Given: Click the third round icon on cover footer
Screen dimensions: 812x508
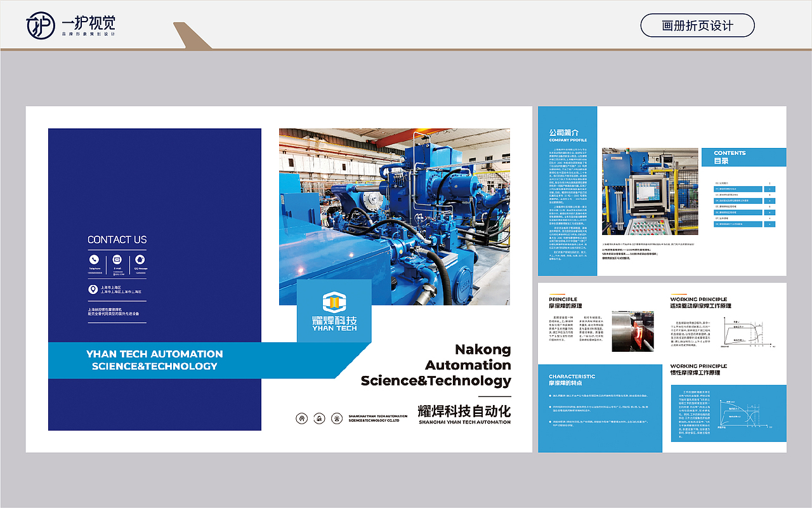Looking at the screenshot, I should coord(337,418).
